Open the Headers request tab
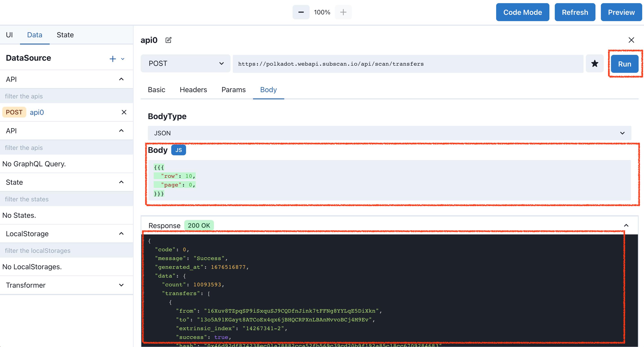 193,90
